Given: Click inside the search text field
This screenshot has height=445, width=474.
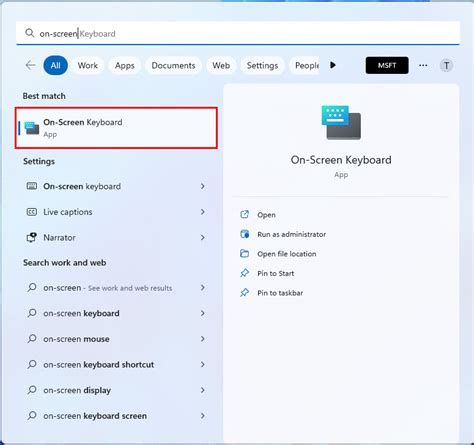Looking at the screenshot, I should [x=238, y=33].
